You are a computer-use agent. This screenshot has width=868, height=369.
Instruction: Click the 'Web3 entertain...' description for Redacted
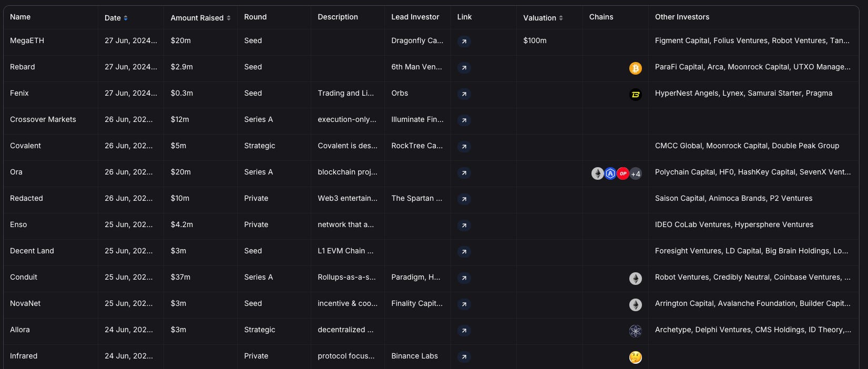(348, 198)
